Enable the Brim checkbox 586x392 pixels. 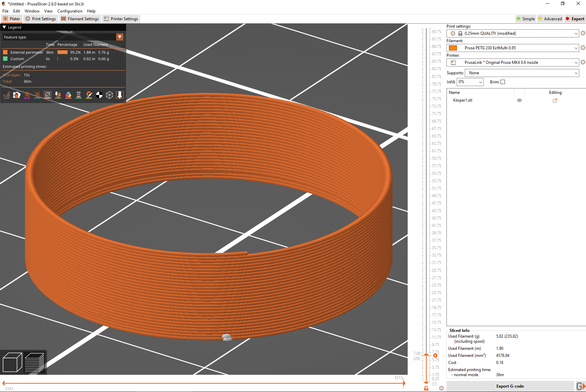click(x=503, y=82)
